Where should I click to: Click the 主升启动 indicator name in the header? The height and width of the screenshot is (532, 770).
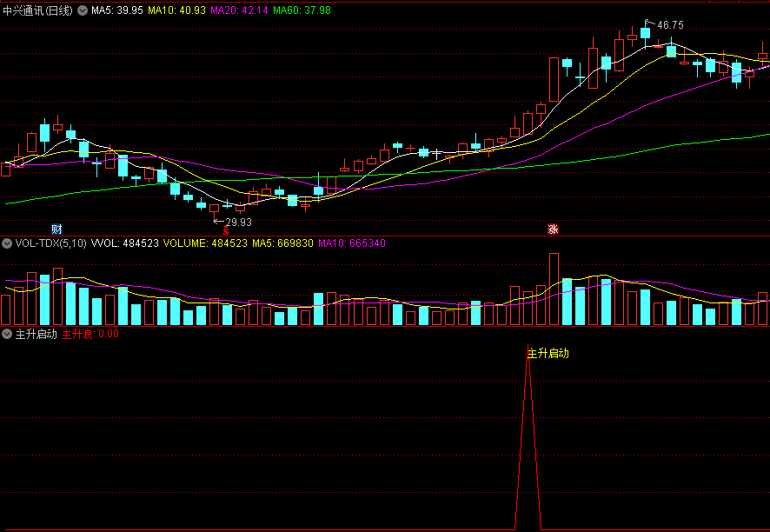(37, 334)
